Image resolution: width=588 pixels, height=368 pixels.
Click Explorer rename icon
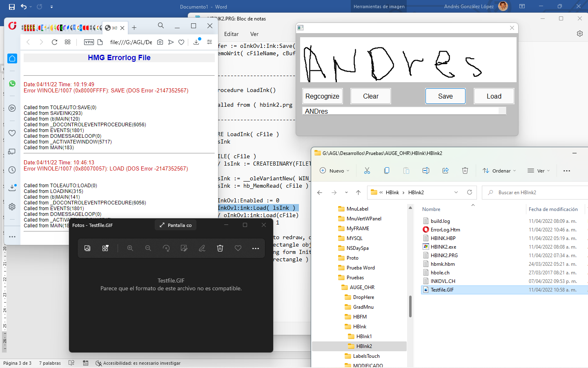point(426,171)
